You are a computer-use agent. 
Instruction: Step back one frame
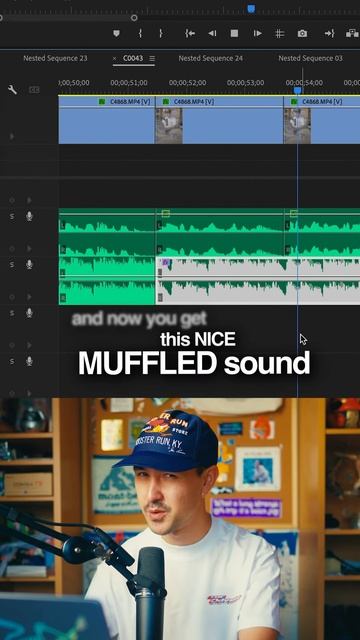click(x=212, y=33)
